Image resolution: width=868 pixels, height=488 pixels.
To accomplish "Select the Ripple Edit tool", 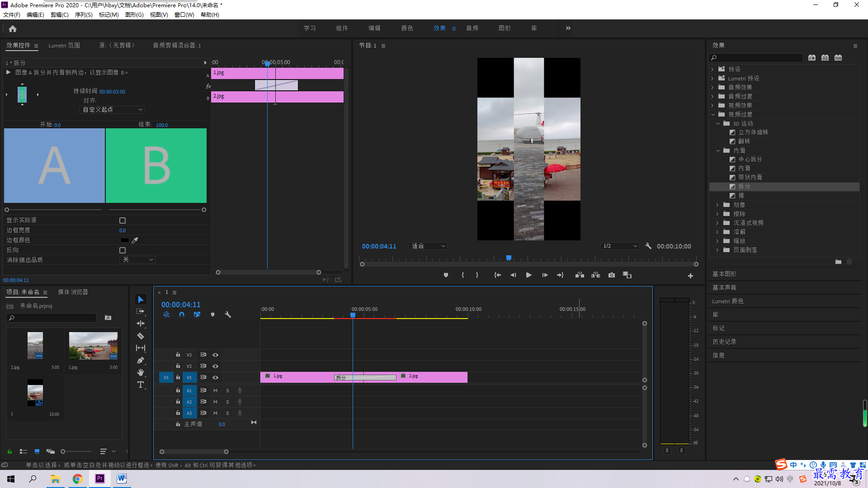I will (141, 324).
